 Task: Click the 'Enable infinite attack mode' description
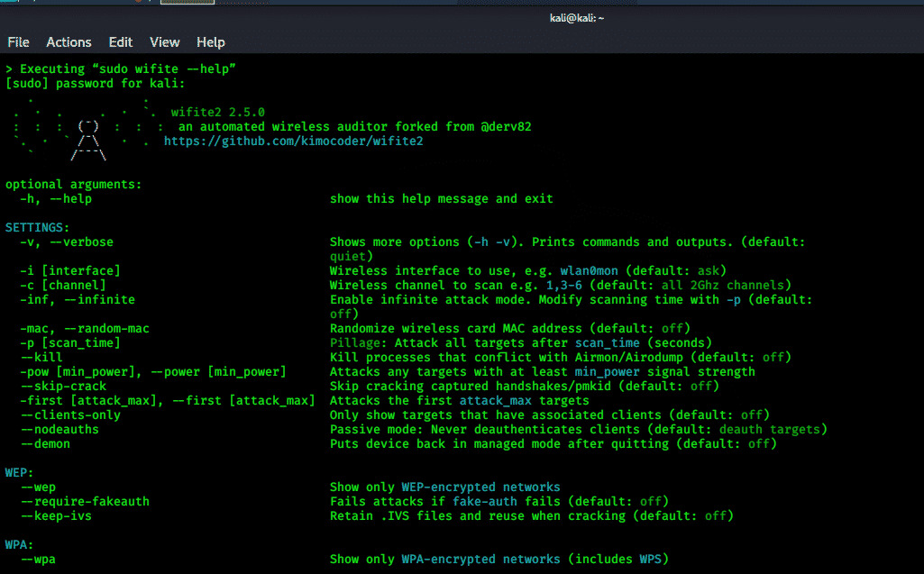(571, 306)
